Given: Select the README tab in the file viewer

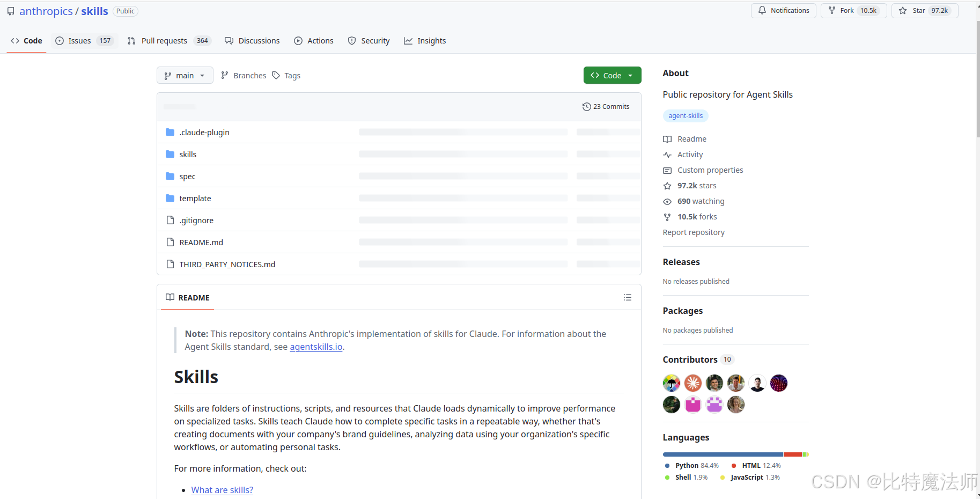Looking at the screenshot, I should pyautogui.click(x=188, y=298).
